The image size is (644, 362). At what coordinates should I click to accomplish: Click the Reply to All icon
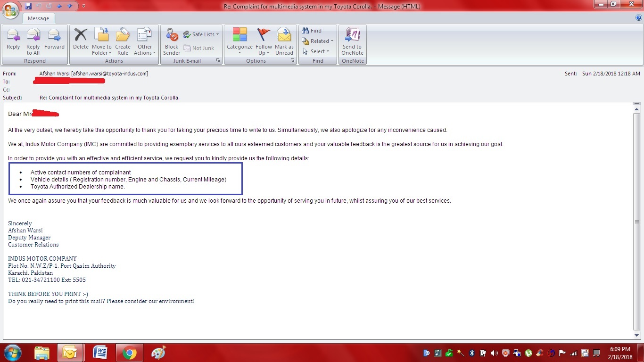[x=33, y=40]
